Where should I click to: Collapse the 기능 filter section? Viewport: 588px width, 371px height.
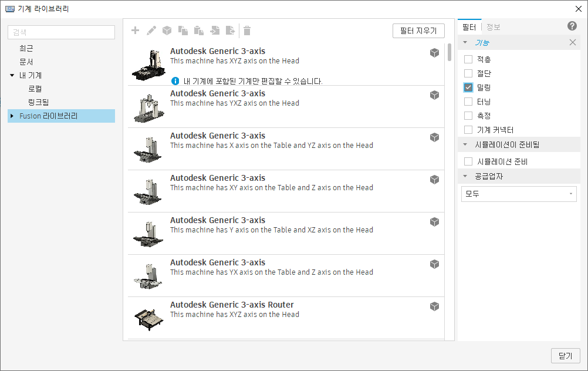pos(465,42)
